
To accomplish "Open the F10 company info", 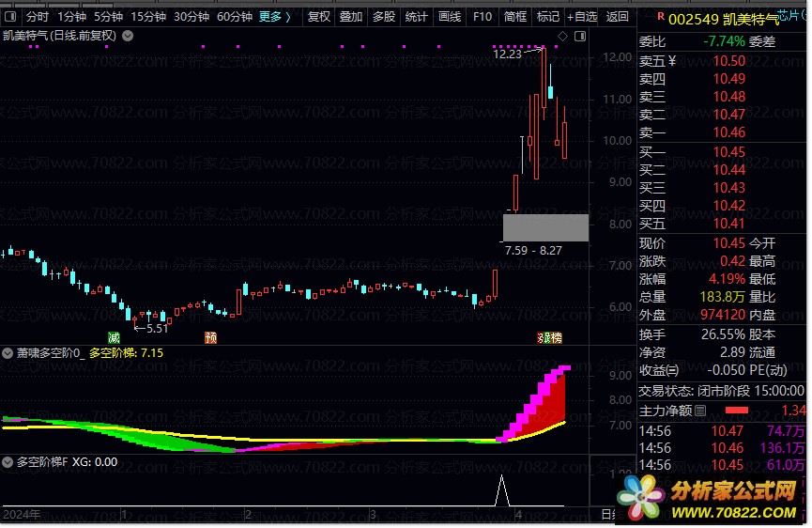I will tap(483, 17).
